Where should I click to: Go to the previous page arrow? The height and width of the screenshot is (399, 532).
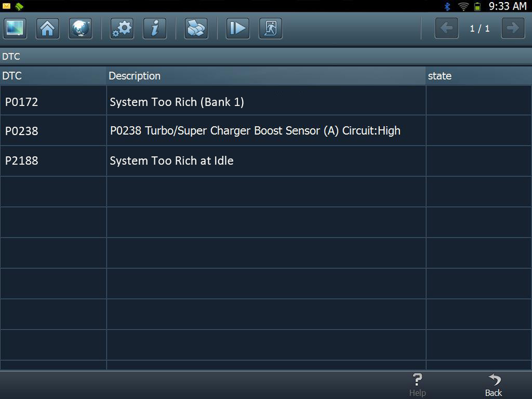point(446,28)
